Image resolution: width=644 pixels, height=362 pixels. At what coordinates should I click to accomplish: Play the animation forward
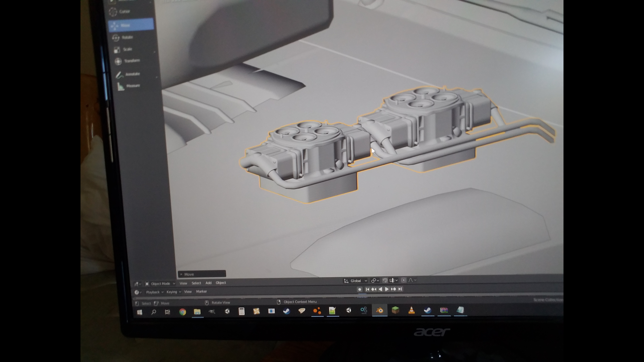[387, 289]
